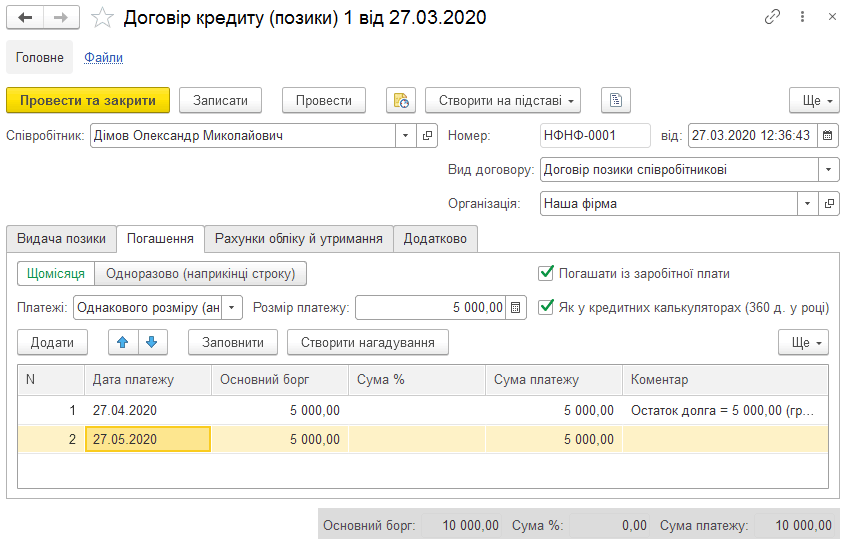Click Створити нагадування button
842x542 pixels.
click(x=368, y=342)
